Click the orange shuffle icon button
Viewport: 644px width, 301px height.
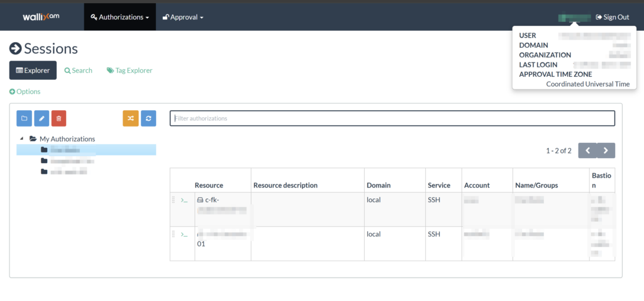pyautogui.click(x=130, y=118)
